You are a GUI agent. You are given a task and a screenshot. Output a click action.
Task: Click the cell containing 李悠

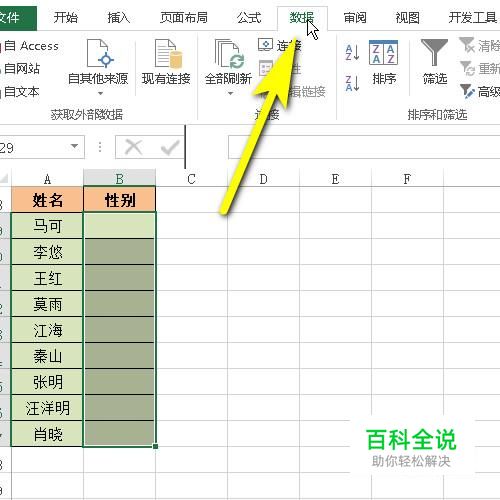[47, 252]
